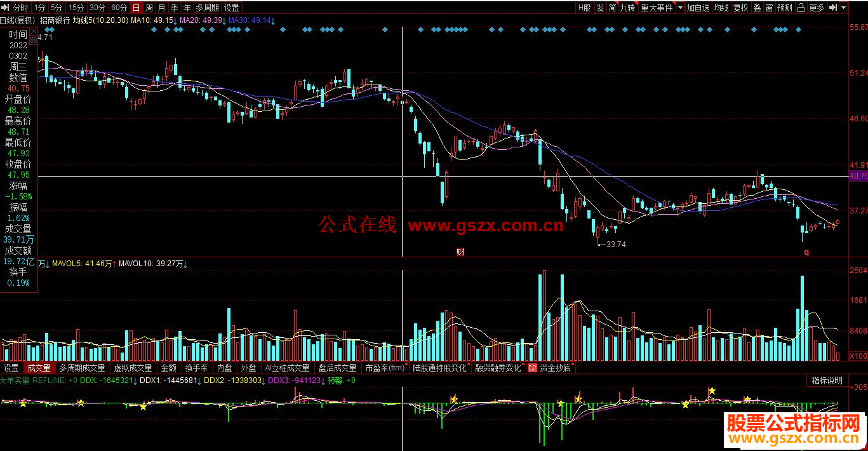Click the 发 toolbar button
Image resolution: width=868 pixels, height=451 pixels.
pos(600,8)
